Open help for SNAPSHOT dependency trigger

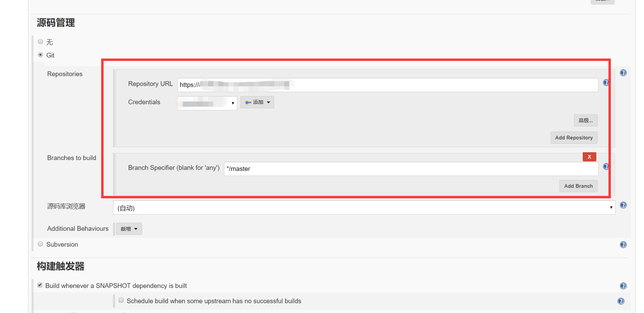pos(623,286)
